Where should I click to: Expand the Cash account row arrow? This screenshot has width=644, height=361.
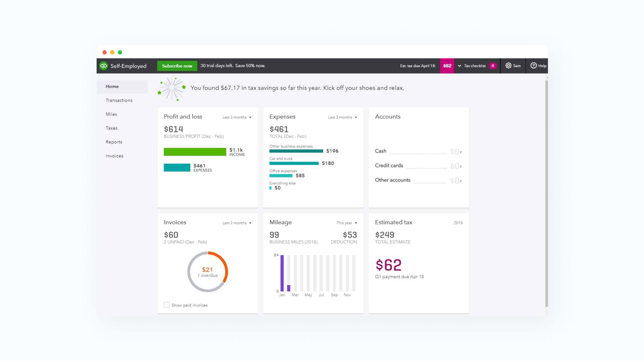tap(461, 152)
